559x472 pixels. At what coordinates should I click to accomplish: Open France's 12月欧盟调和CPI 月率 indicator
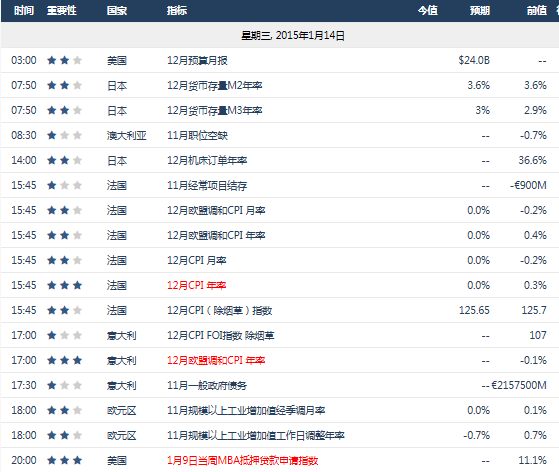(x=216, y=210)
